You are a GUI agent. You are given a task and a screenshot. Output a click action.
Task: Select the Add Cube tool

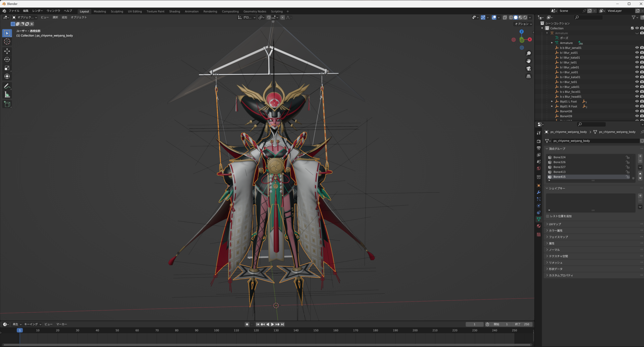[x=7, y=104]
